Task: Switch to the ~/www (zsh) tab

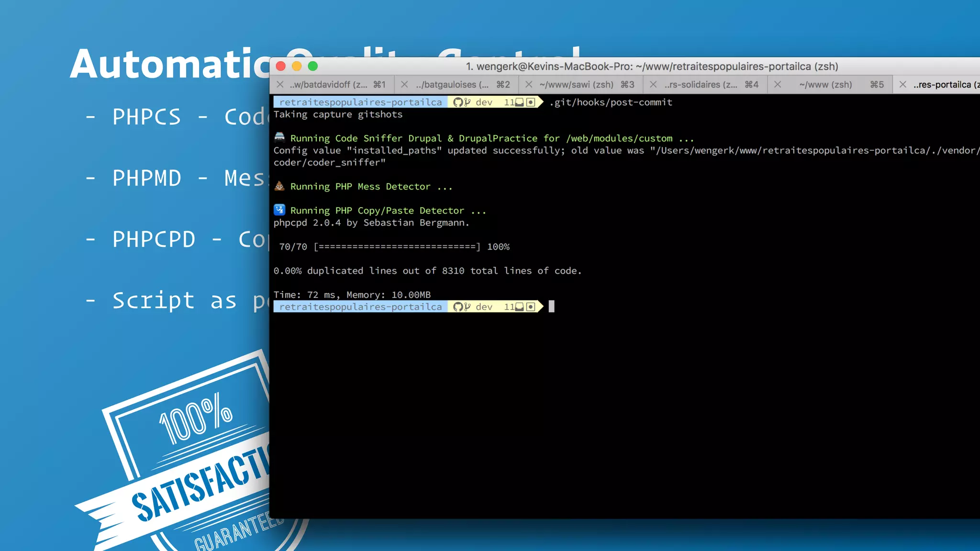Action: point(830,85)
